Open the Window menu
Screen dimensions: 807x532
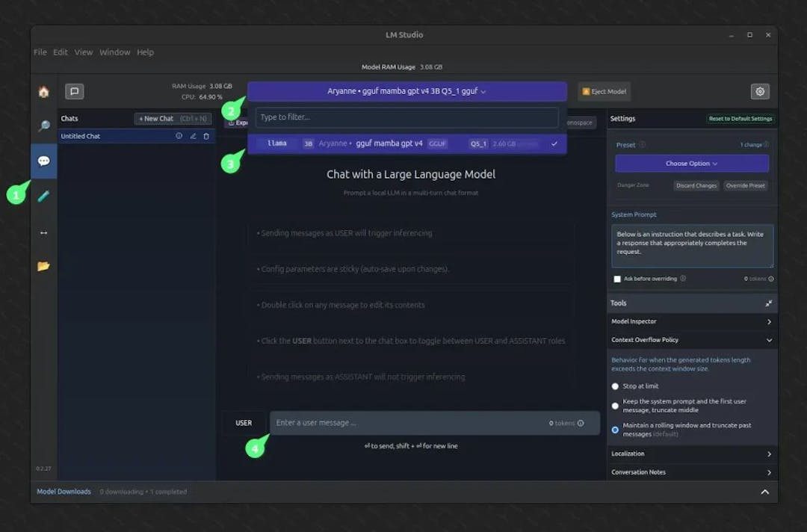(x=114, y=52)
